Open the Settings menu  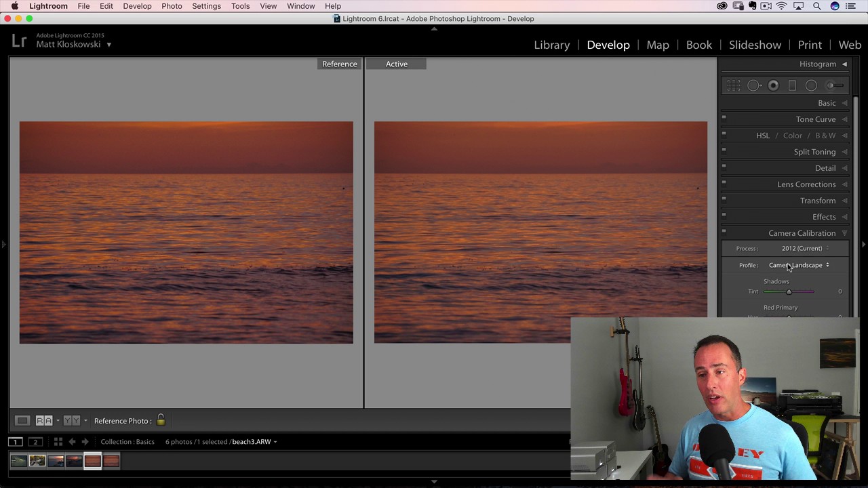point(206,6)
